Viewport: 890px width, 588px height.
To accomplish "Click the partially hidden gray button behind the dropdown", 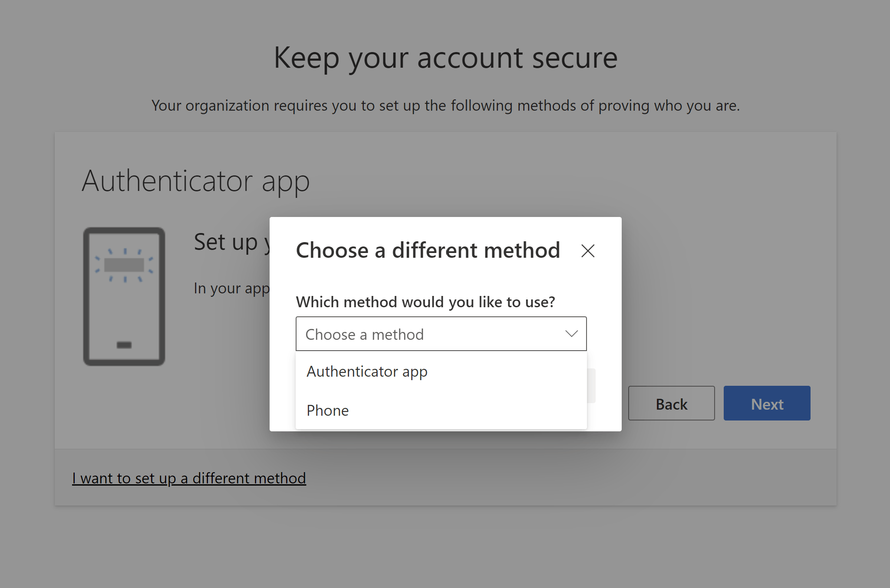I will [x=591, y=386].
